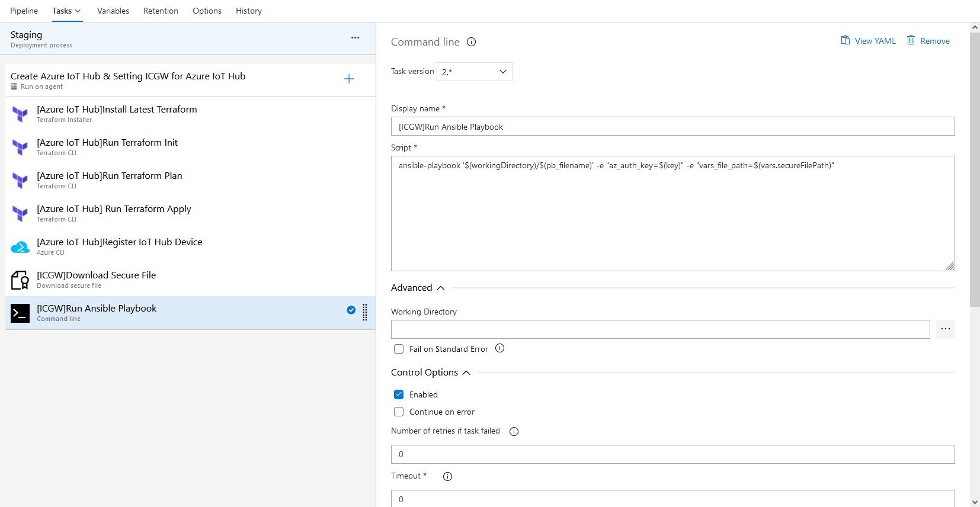
Task: Click the plus icon to add a task
Action: [349, 79]
